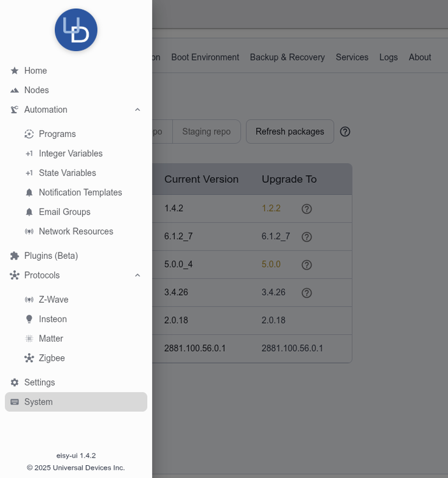The image size is (448, 478).
Task: Click the Upgrade To column header
Action: coord(289,179)
